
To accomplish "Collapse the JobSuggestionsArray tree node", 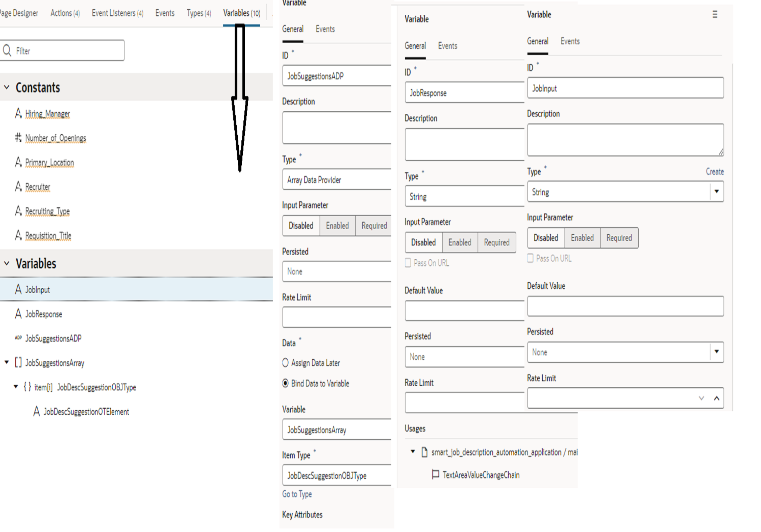I will click(7, 362).
